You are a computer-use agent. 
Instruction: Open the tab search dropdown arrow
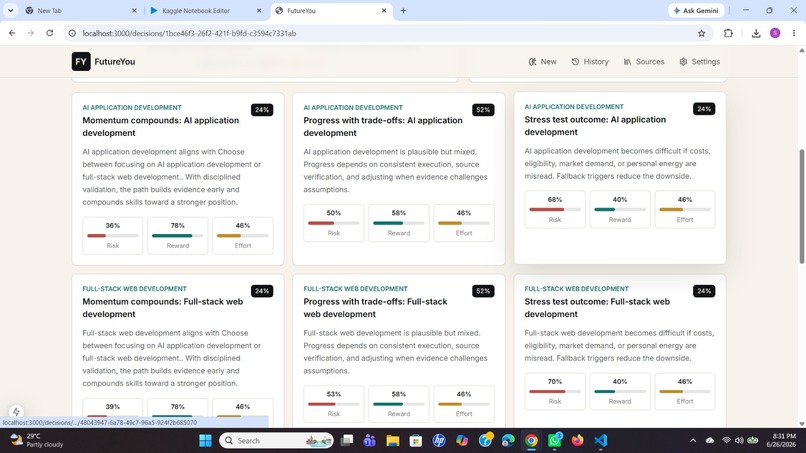pyautogui.click(x=10, y=10)
